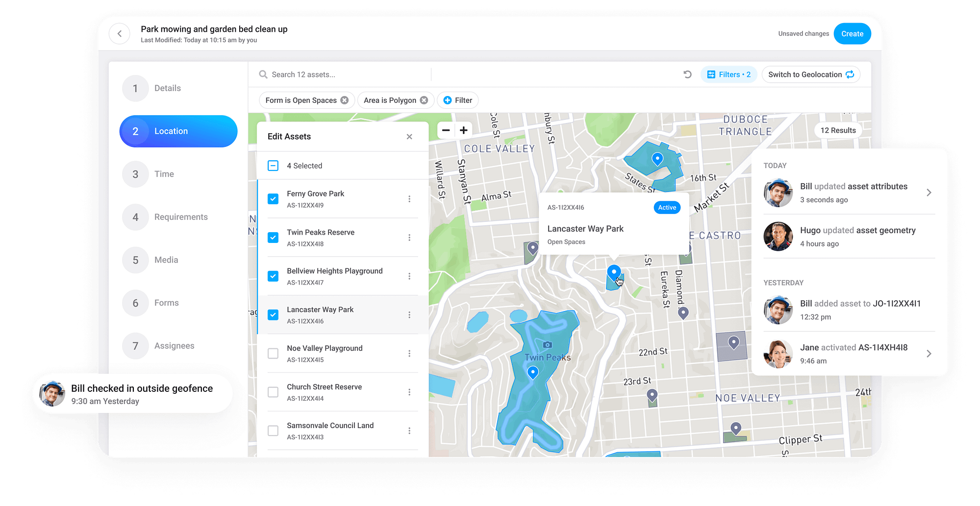Switch to Geolocation mode

click(811, 74)
